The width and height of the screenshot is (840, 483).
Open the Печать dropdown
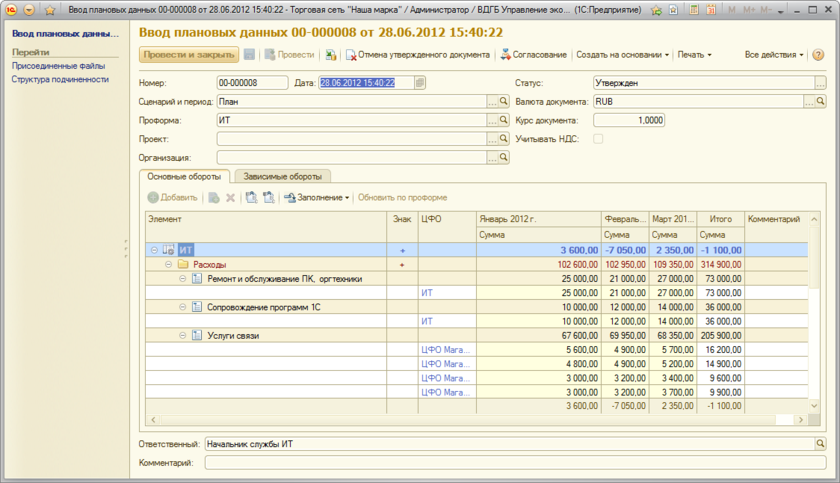(694, 55)
